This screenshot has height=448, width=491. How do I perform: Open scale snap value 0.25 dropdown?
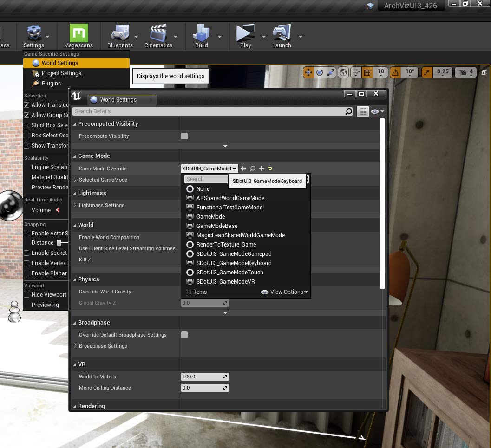tap(443, 72)
